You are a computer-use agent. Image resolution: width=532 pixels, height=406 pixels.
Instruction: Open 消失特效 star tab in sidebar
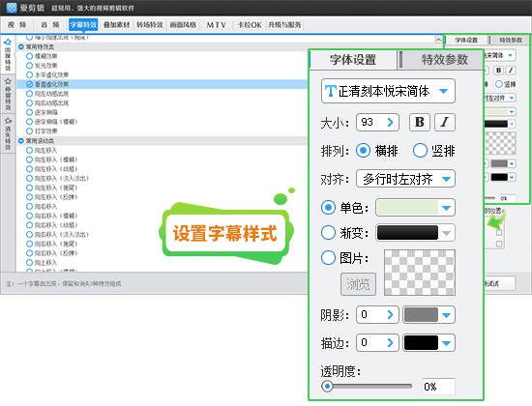point(8,133)
